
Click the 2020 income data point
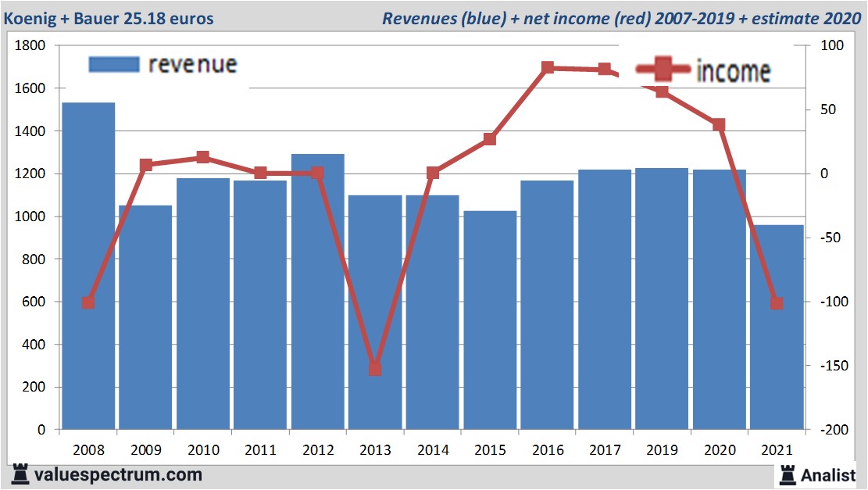(719, 125)
